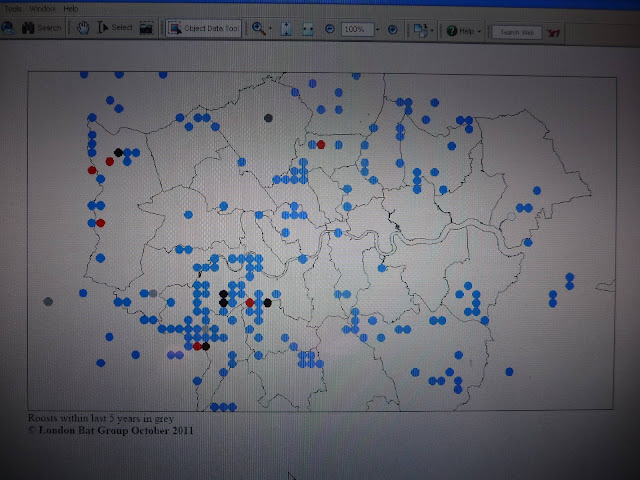
Task: Click the Fit Width icon
Action: [x=307, y=29]
